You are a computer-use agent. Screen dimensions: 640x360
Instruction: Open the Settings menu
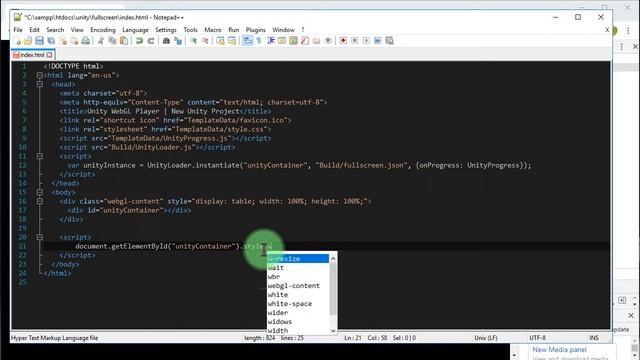pyautogui.click(x=166, y=30)
